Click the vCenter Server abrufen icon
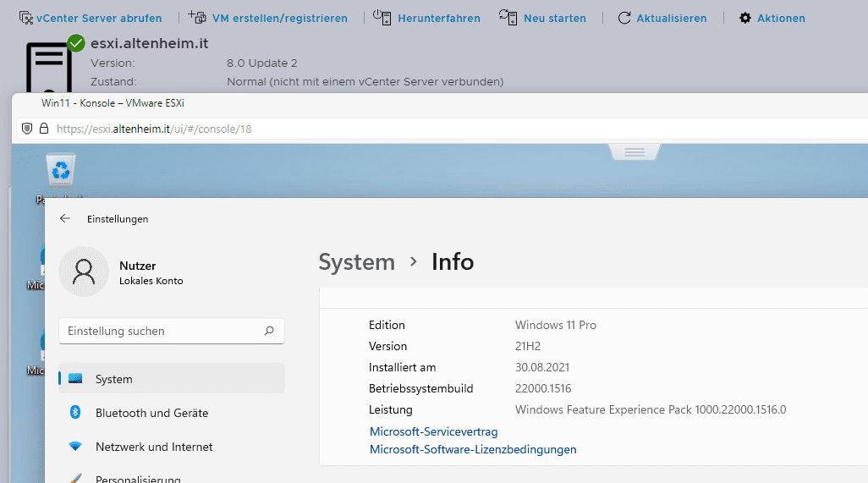This screenshot has width=868, height=483. tap(26, 18)
